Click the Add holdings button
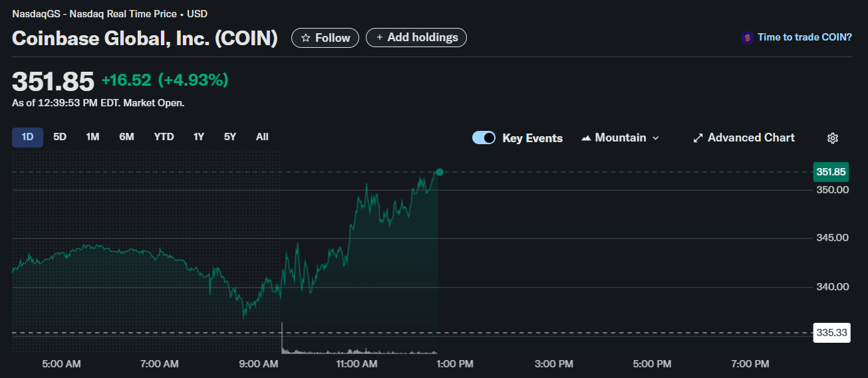This screenshot has width=868, height=378. tap(416, 38)
